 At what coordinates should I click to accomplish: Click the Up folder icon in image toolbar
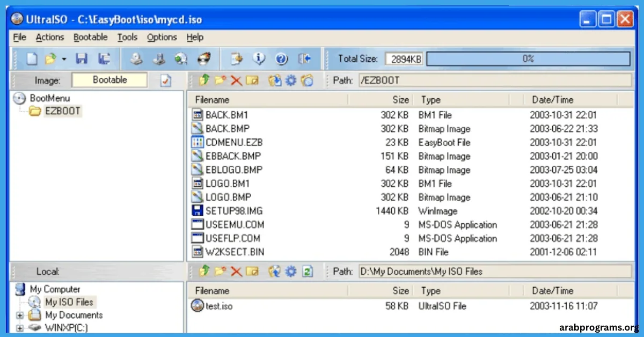click(x=204, y=80)
